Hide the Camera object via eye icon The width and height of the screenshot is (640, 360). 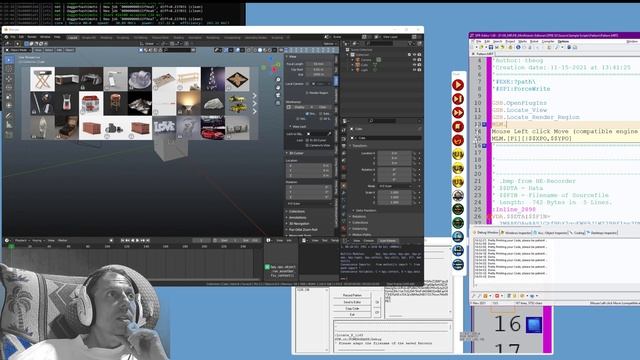[414, 60]
